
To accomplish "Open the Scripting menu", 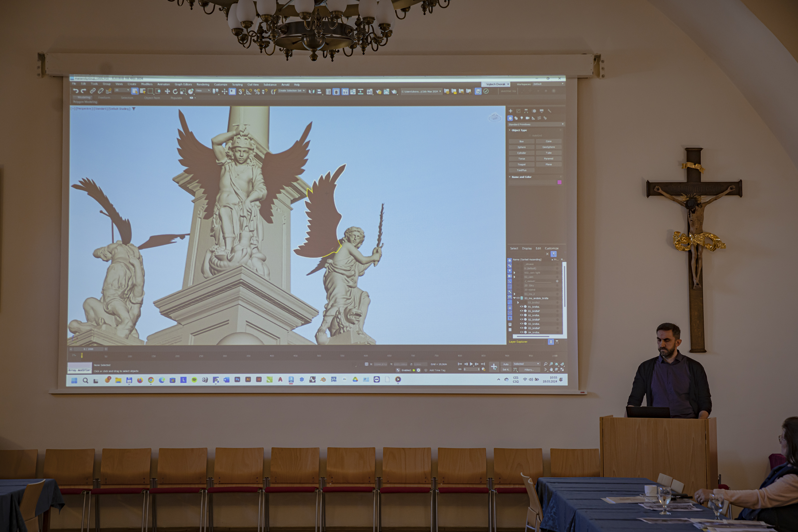I will tap(237, 85).
